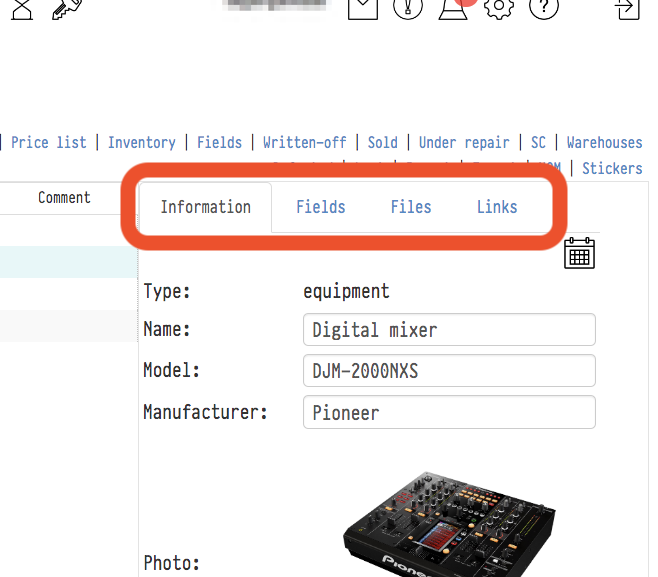Switch to the Information tab
Viewport: 658px width, 577px height.
click(205, 207)
